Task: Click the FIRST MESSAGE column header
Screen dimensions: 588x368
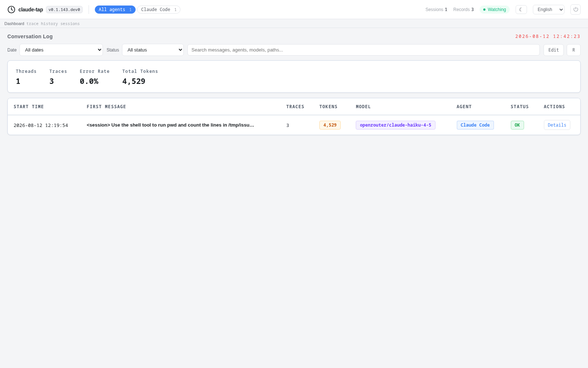Action: (x=106, y=107)
